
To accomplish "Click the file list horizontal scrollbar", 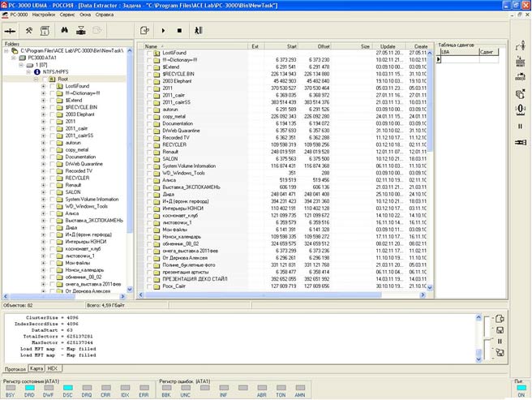I will point(281,295).
